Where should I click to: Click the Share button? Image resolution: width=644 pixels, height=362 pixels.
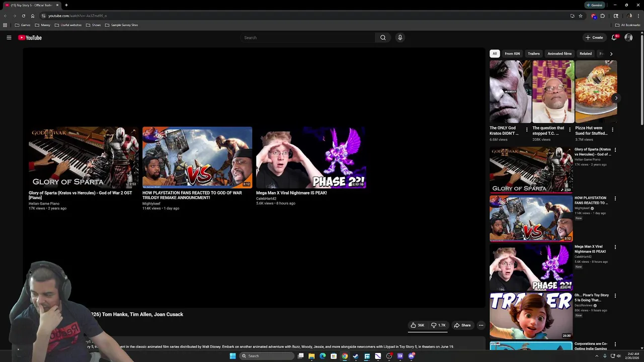462,325
